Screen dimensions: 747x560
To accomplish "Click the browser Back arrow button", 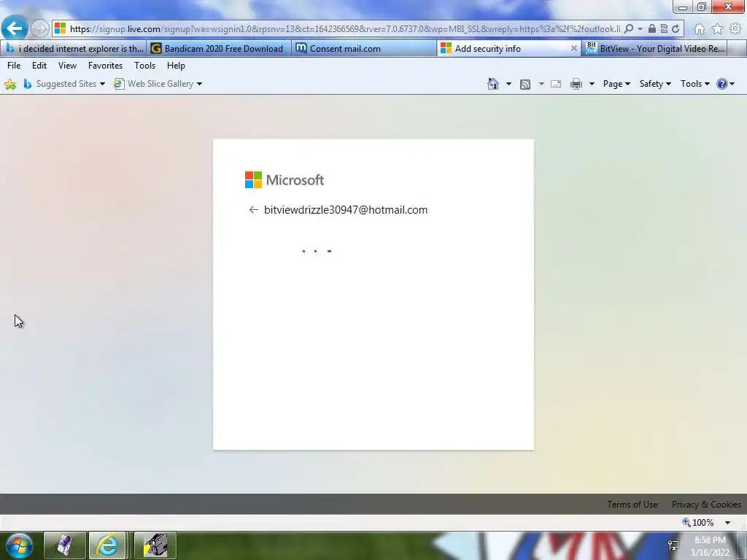I will pyautogui.click(x=15, y=28).
